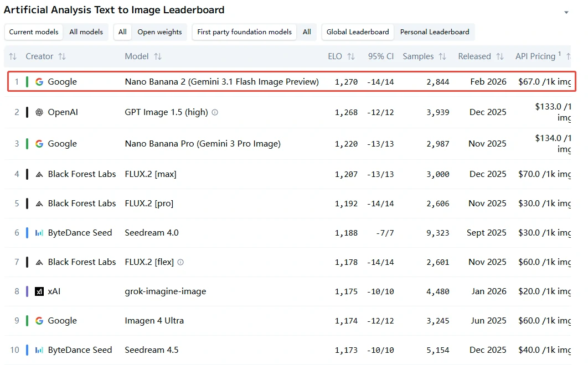Viewport: 588px width, 365px height.
Task: Click the sort arrows on the ELO column header
Action: (x=350, y=56)
